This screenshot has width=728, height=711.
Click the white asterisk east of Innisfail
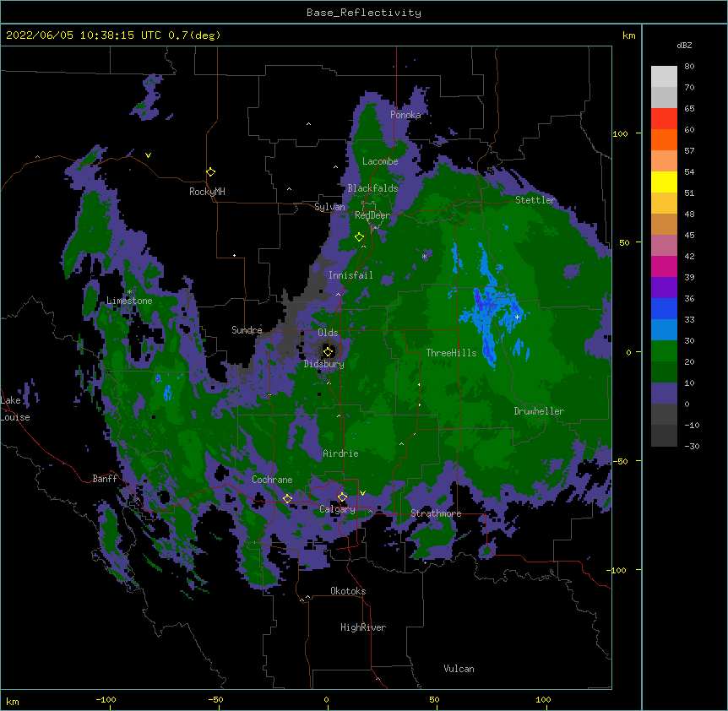[424, 256]
